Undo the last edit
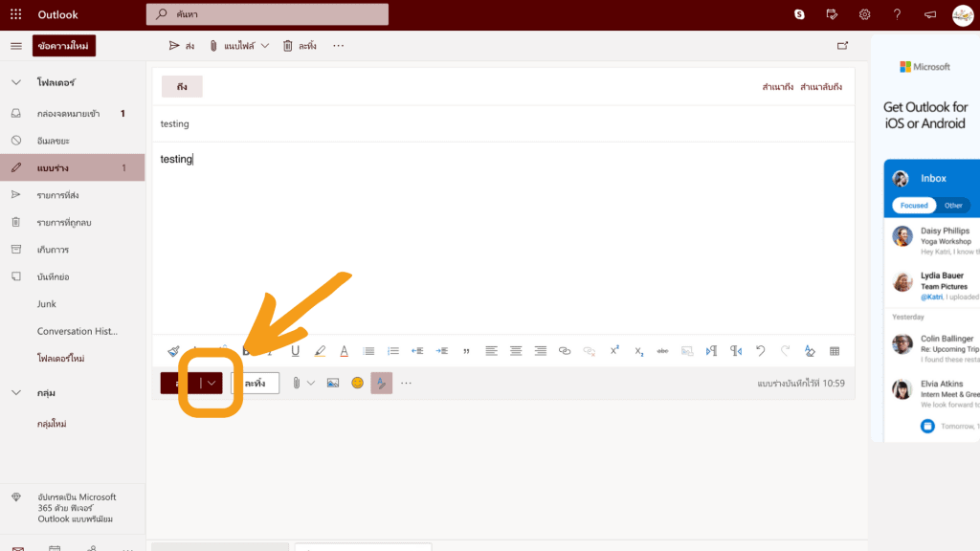This screenshot has height=551, width=980. point(760,350)
